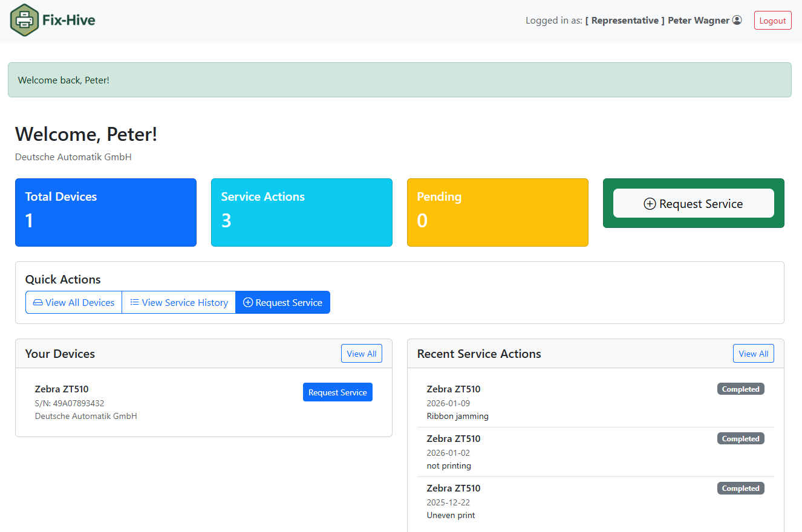Open View All in Your Devices panel
Image resolution: width=802 pixels, height=532 pixels.
point(361,354)
